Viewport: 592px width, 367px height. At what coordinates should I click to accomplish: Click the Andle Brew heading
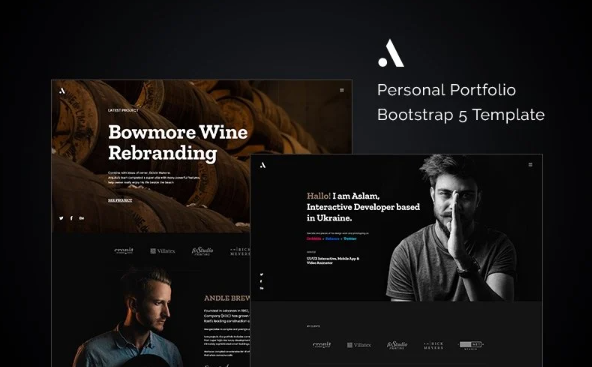[227, 298]
